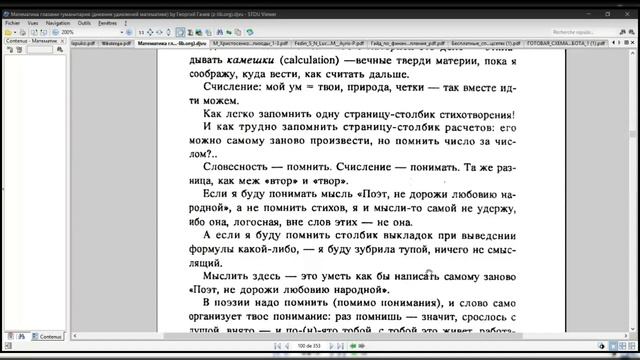Switch to the ГОТОВАЯ_СХЕМА tab
640x360 pixels.
point(565,43)
